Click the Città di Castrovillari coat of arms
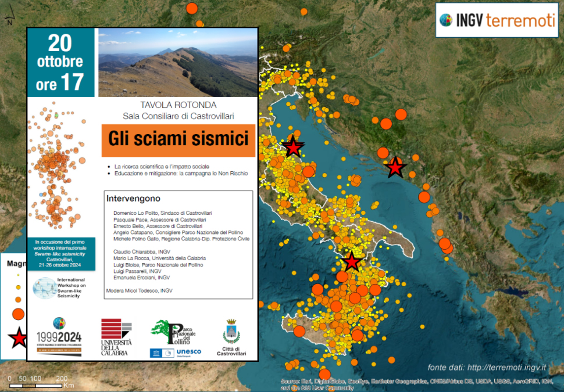 [x=231, y=331]
